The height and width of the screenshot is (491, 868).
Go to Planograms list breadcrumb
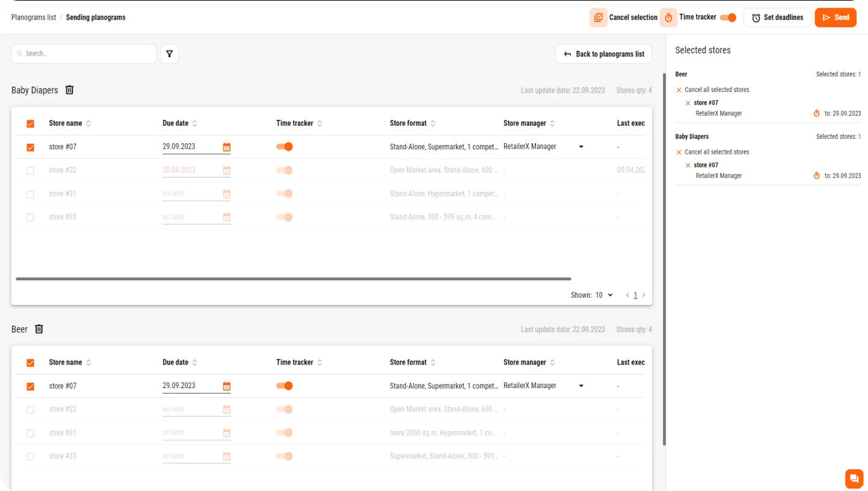pos(34,17)
